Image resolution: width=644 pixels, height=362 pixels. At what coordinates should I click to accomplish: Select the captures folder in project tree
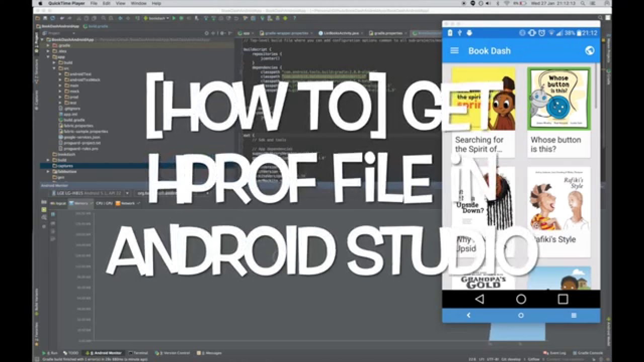pos(65,165)
